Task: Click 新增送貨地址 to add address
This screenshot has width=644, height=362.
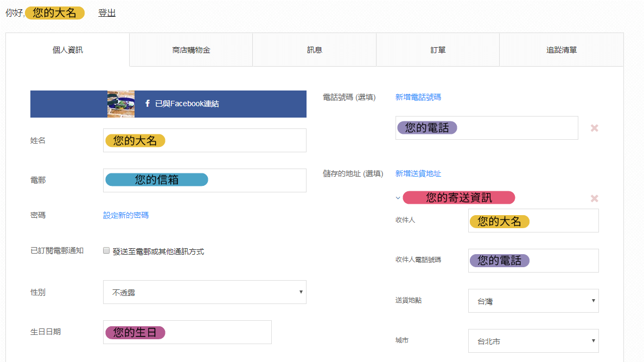Action: 418,173
